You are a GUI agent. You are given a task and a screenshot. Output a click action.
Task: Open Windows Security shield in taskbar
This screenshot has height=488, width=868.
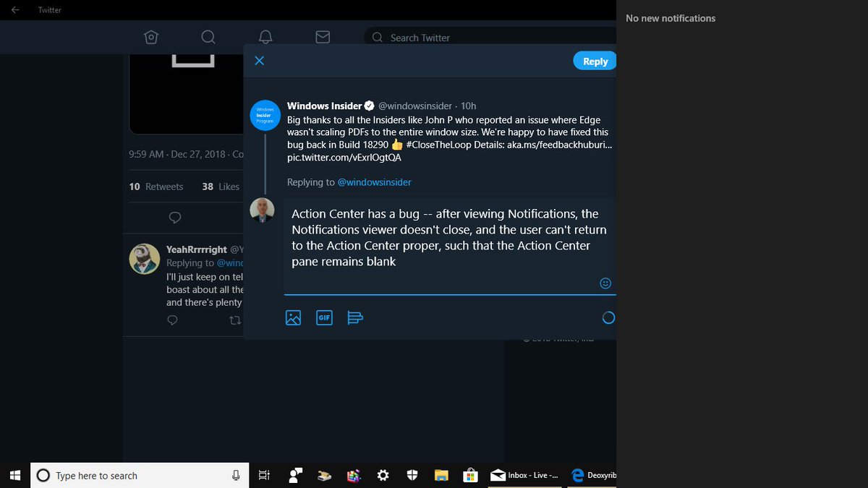point(412,475)
